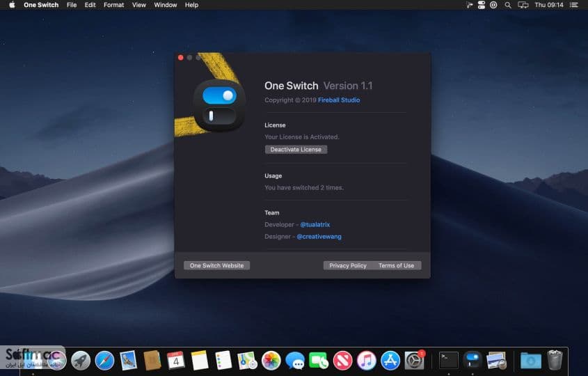Open the Edit menu
This screenshot has width=588, height=376.
coord(90,5)
